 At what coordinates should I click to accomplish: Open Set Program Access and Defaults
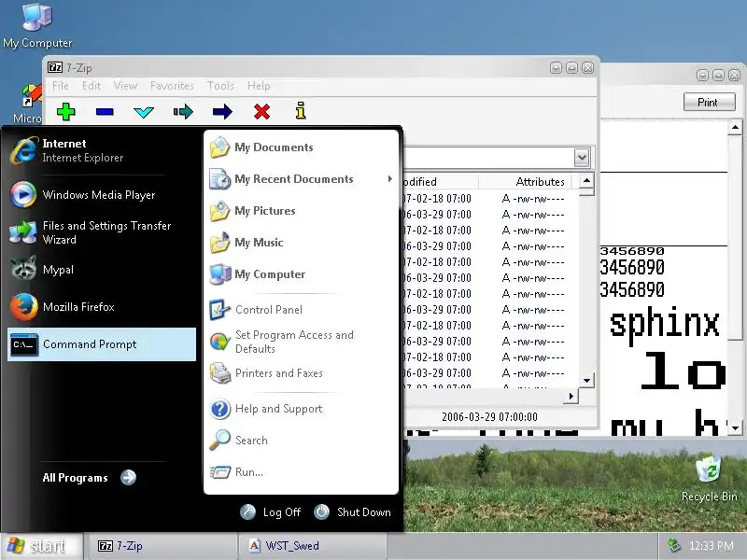pos(301,342)
